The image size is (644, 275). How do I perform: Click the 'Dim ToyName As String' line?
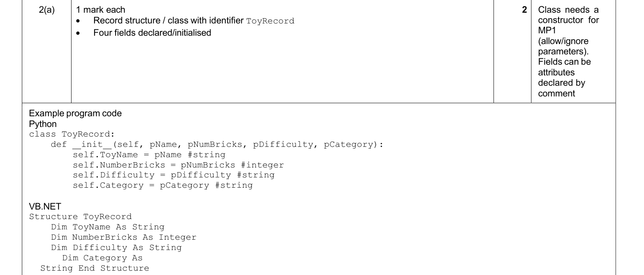(x=108, y=227)
